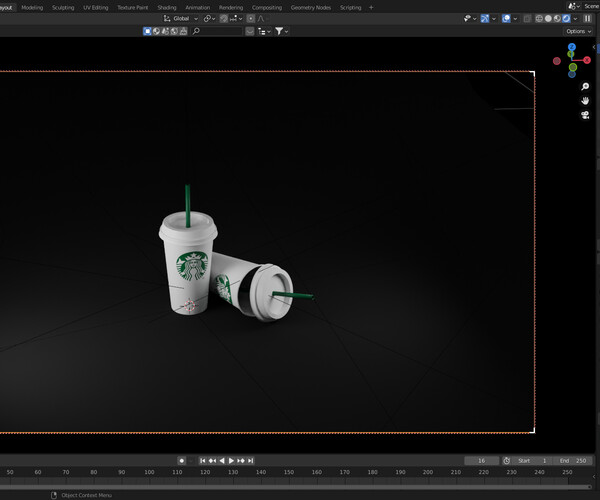Open the hierarchy display dropdown
The width and height of the screenshot is (600, 500).
pos(264,31)
